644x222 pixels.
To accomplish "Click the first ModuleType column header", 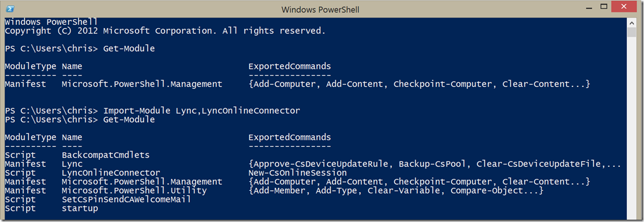I will (x=30, y=66).
